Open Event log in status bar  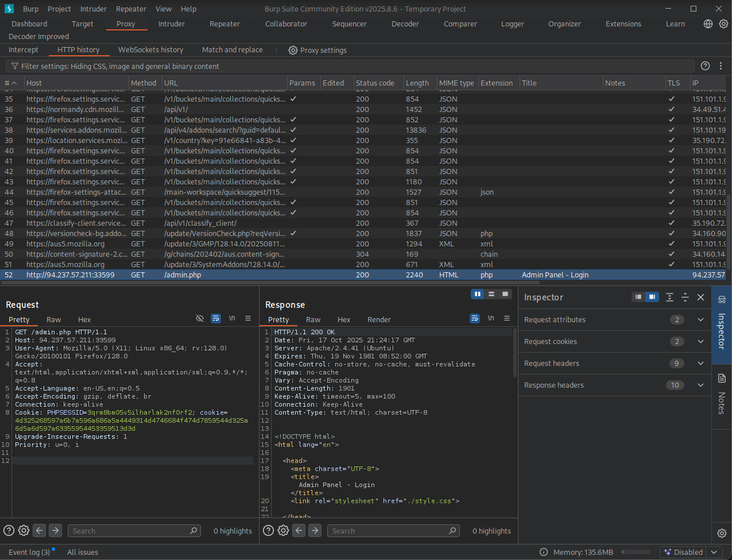pos(29,552)
